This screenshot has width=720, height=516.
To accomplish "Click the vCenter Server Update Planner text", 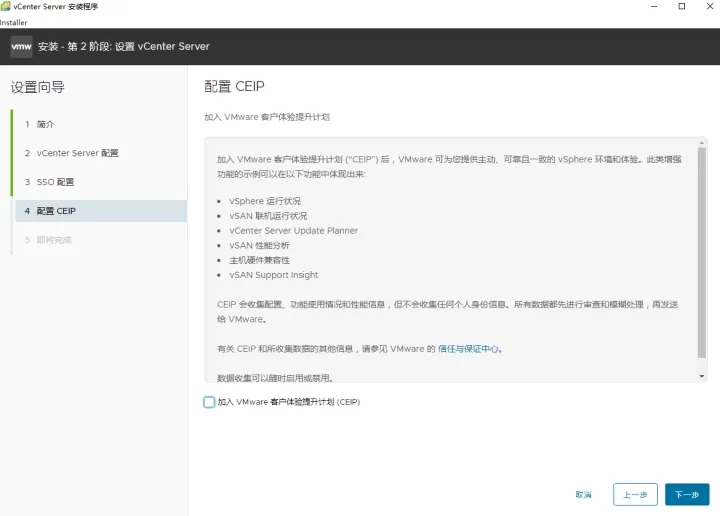I will point(293,230).
